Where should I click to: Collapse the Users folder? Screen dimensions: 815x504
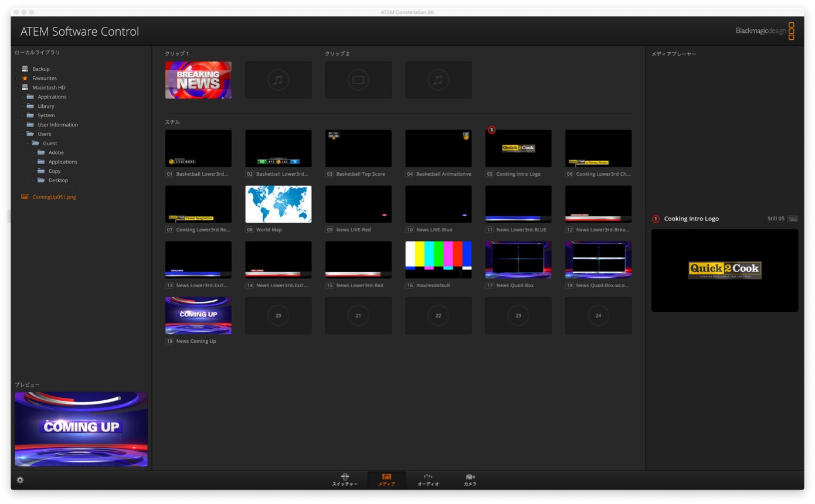[x=22, y=134]
